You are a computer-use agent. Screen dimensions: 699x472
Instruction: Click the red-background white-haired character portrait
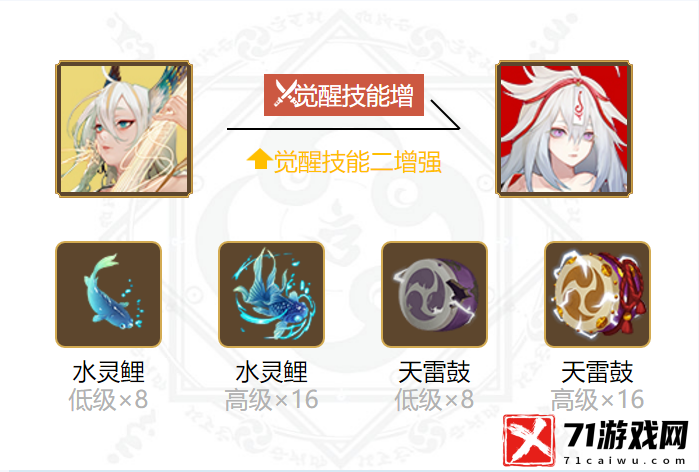564,129
